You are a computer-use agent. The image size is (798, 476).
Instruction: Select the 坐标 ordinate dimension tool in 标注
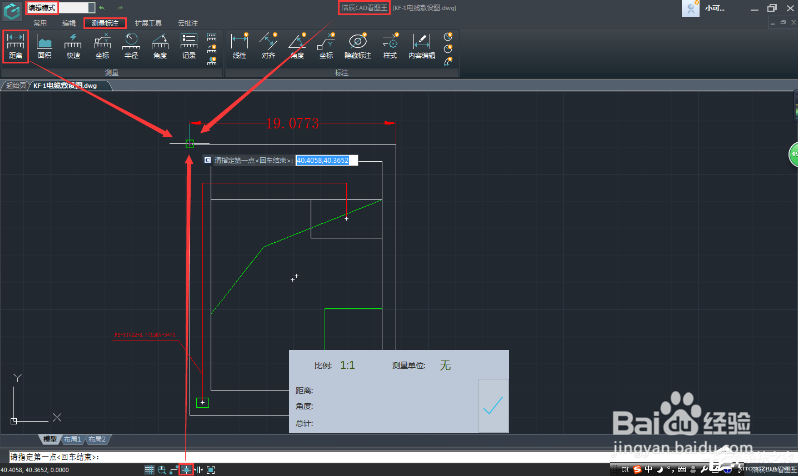(326, 45)
